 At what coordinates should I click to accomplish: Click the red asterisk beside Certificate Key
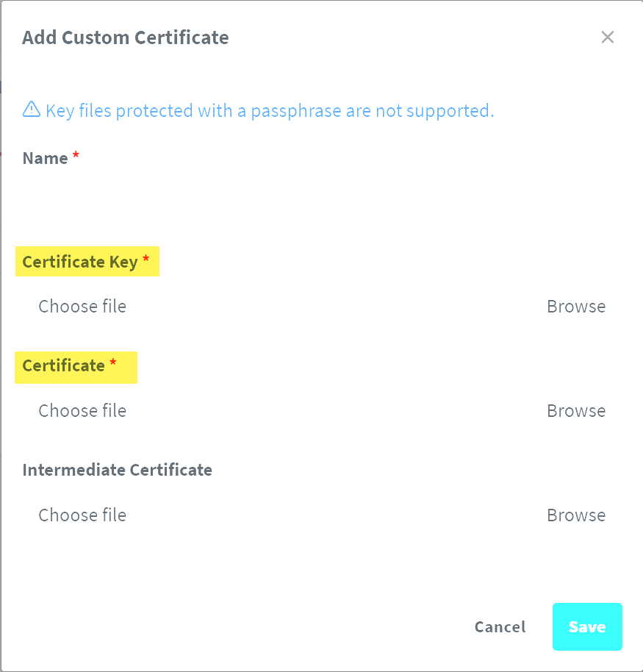pyautogui.click(x=146, y=260)
